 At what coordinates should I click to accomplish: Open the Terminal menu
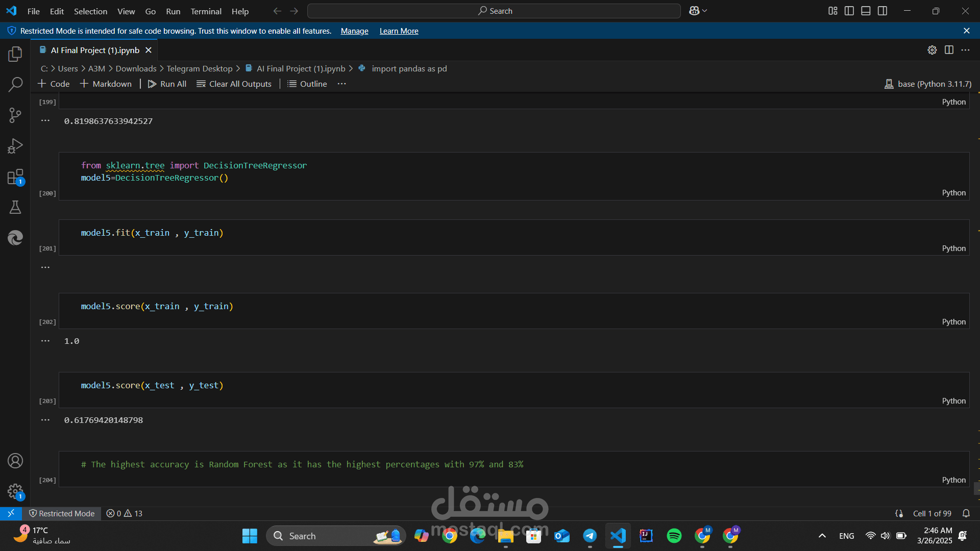pyautogui.click(x=206, y=11)
